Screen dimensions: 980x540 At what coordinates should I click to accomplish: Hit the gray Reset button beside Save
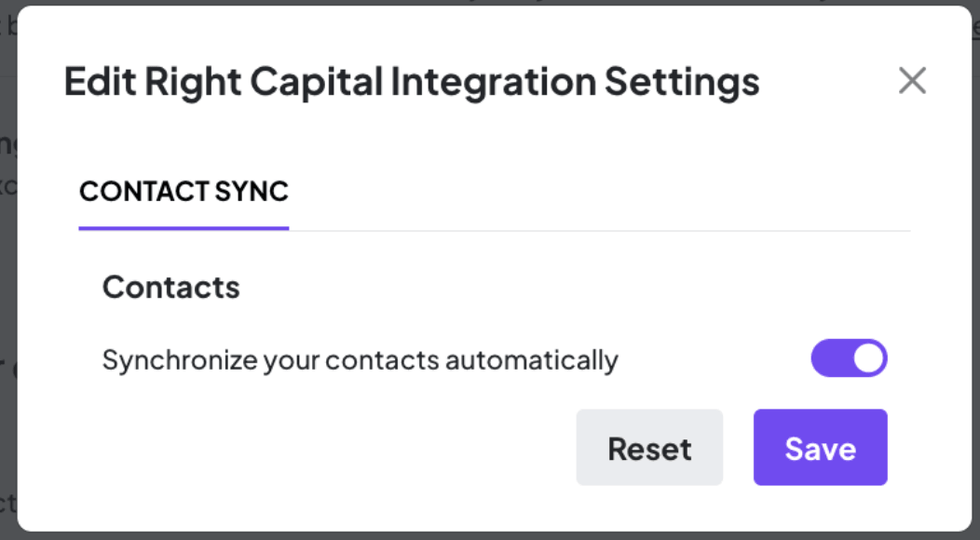click(649, 448)
